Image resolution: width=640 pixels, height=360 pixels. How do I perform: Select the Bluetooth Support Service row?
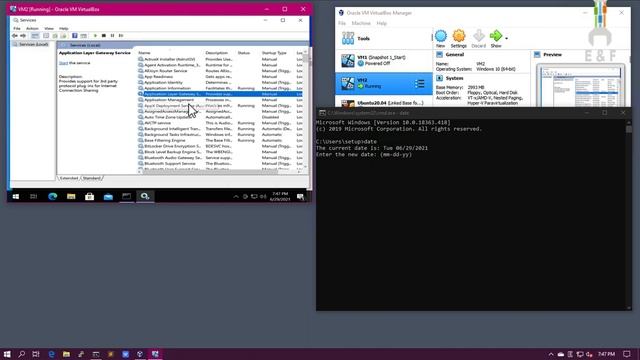[x=220, y=163]
